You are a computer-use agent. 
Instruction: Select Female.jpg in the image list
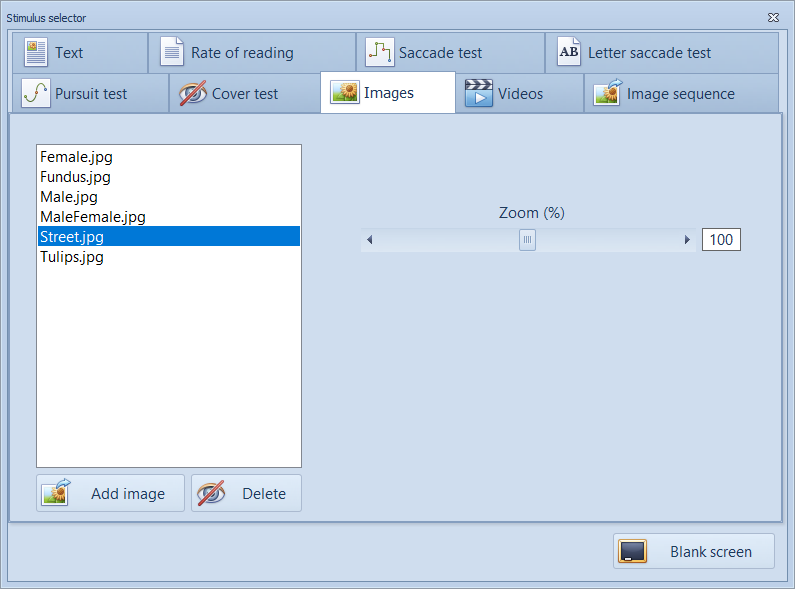click(75, 157)
